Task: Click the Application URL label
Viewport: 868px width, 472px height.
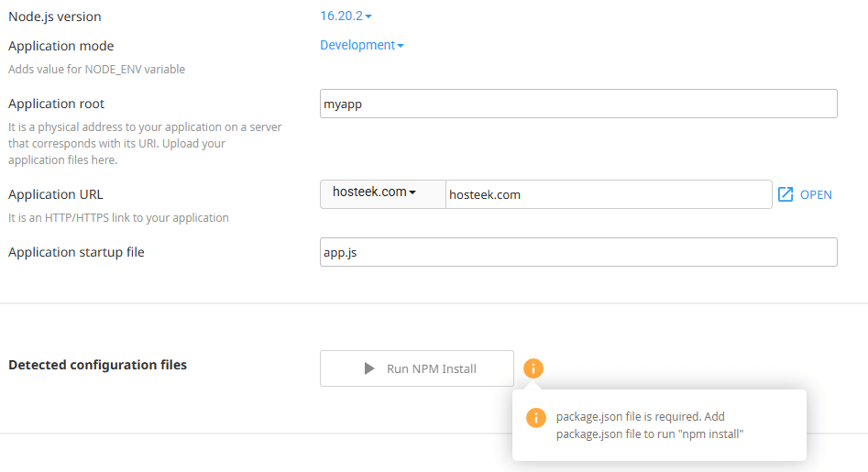Action: [55, 194]
